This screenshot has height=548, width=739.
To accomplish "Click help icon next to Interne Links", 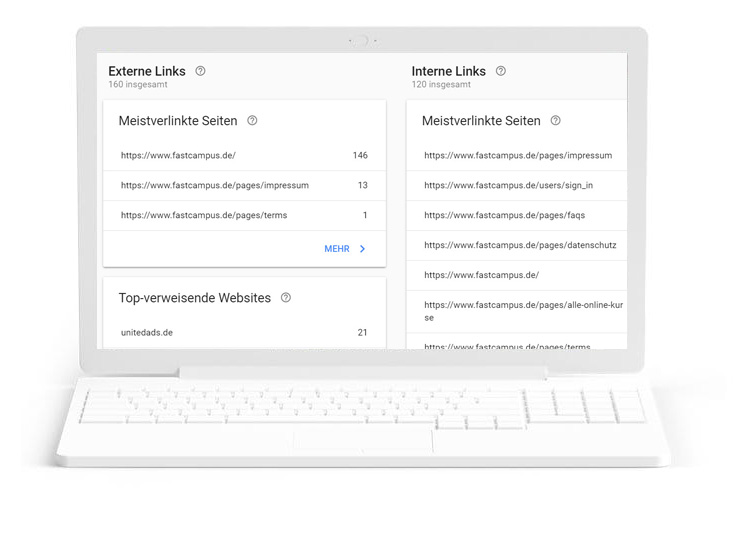I will (x=501, y=71).
